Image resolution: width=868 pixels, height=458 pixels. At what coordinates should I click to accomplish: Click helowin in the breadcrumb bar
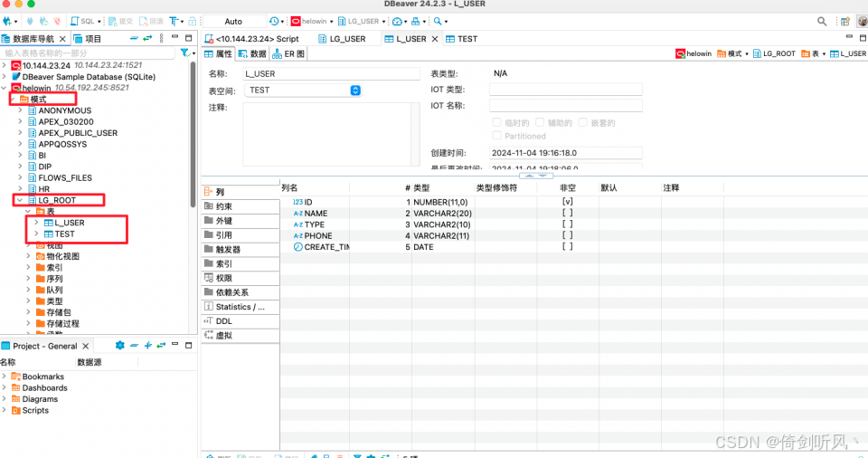tap(693, 53)
